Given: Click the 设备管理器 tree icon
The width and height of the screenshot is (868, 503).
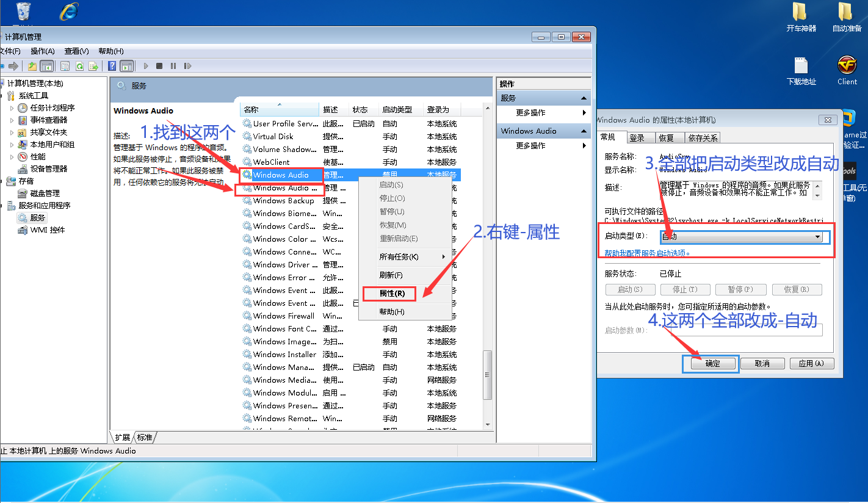Looking at the screenshot, I should tap(23, 168).
